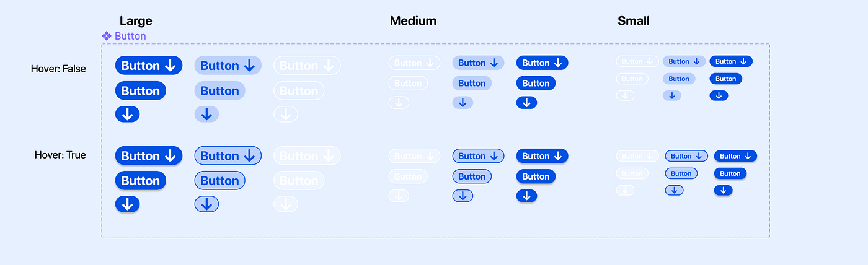The image size is (868, 265).
Task: Click Large outlined light blue Button with arrow, Hover True
Action: click(228, 156)
